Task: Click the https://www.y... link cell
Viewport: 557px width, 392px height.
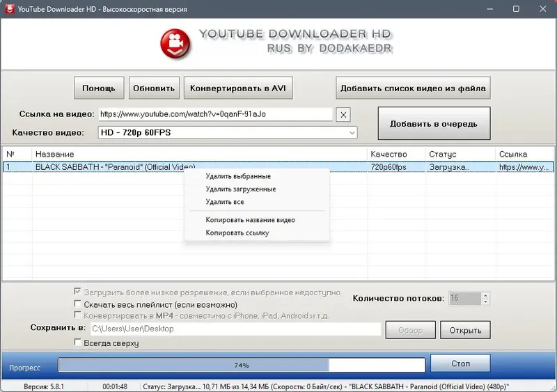Action: point(524,167)
